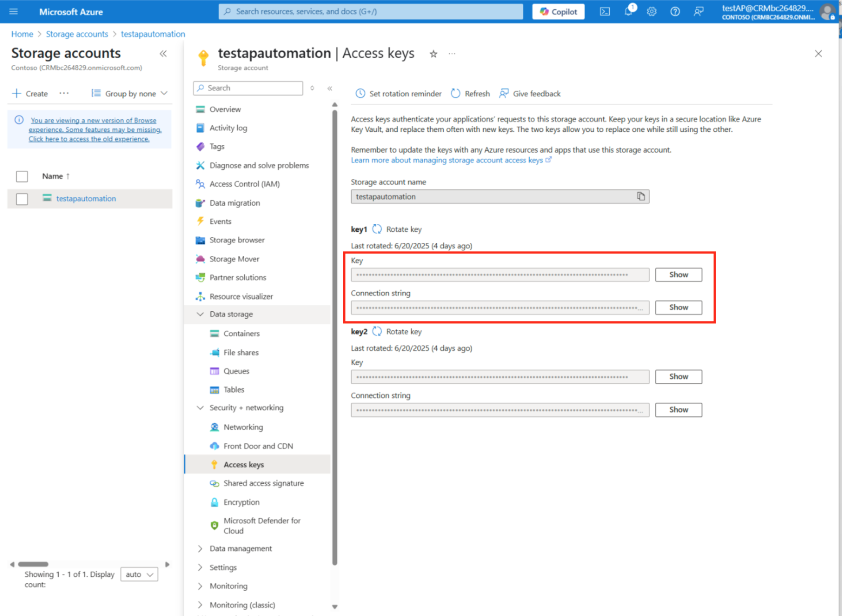Click the Set rotation reminder clock icon

pos(360,93)
